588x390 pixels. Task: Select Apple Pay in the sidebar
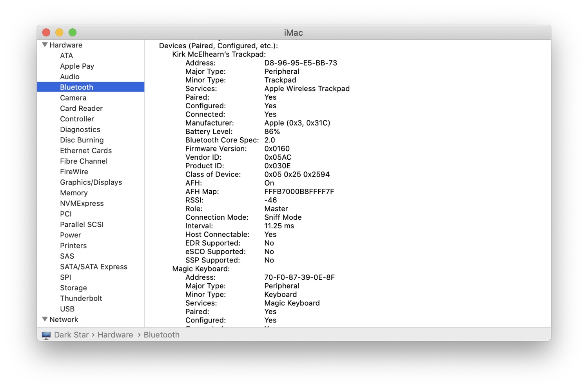[77, 66]
